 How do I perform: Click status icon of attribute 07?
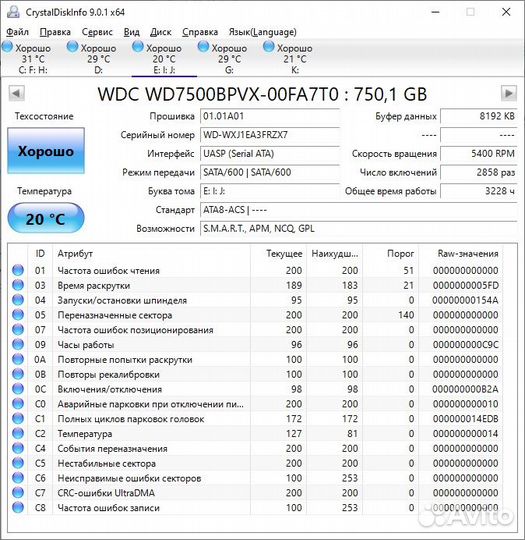tap(18, 329)
